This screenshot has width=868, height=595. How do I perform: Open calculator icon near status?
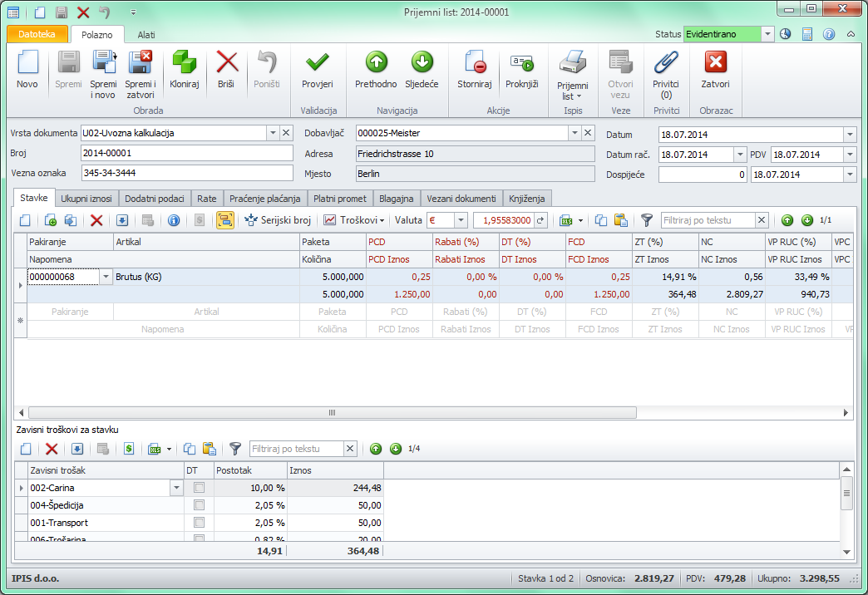click(x=807, y=34)
